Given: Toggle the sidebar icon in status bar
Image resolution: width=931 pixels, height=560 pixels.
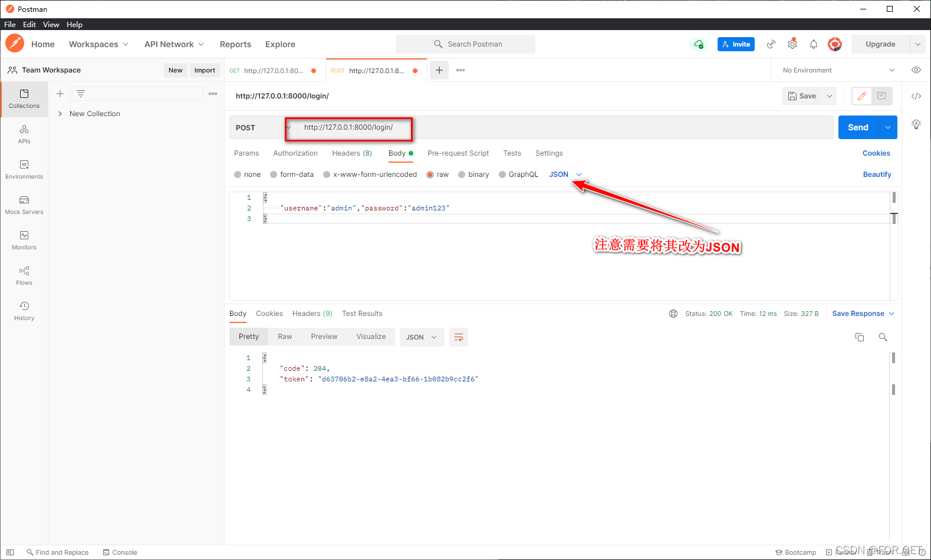Looking at the screenshot, I should pos(10,552).
